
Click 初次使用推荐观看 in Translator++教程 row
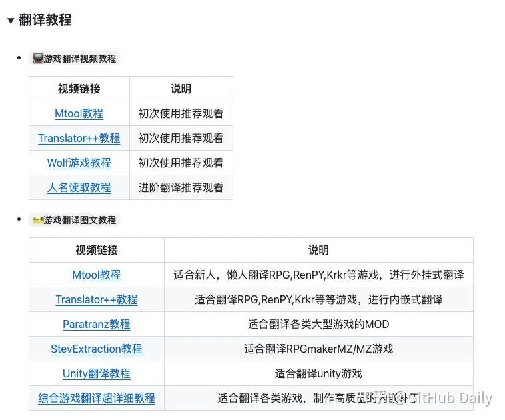[x=181, y=138]
